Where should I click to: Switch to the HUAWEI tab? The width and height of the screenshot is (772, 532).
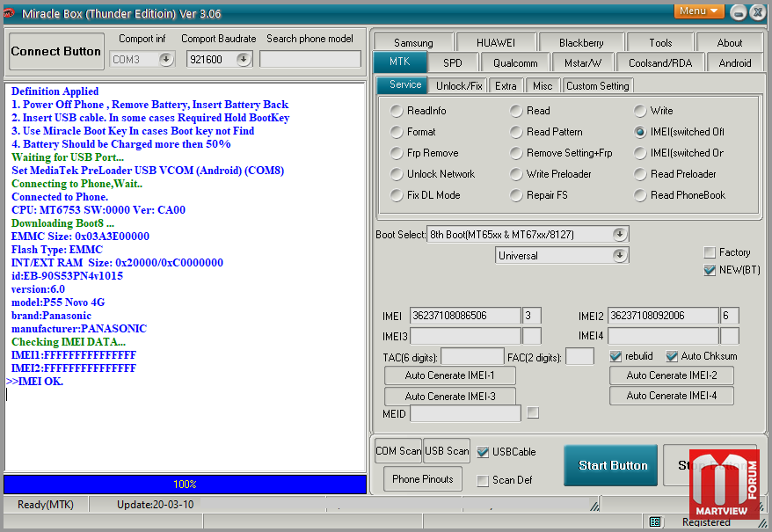tap(496, 43)
